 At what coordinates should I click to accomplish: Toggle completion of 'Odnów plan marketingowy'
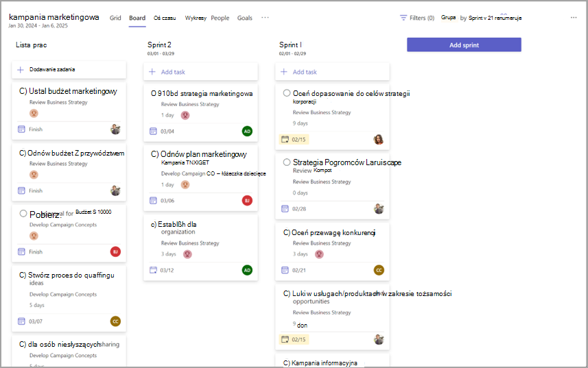[x=155, y=154]
